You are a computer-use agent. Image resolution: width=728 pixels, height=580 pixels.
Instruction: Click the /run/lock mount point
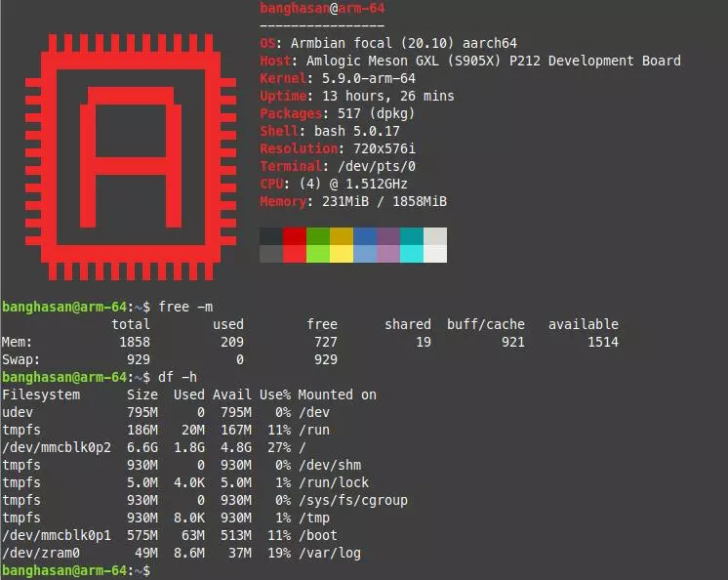coord(334,483)
